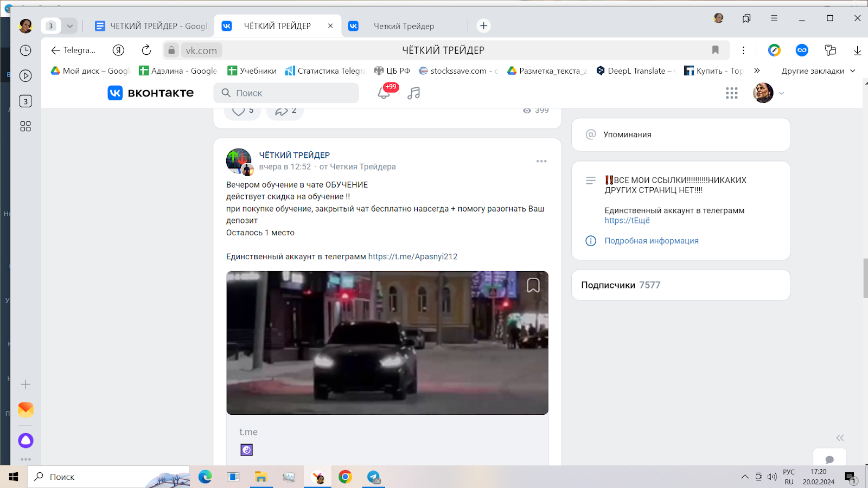Viewport: 868px width, 488px height.
Task: Show site security lock info
Action: (x=171, y=50)
